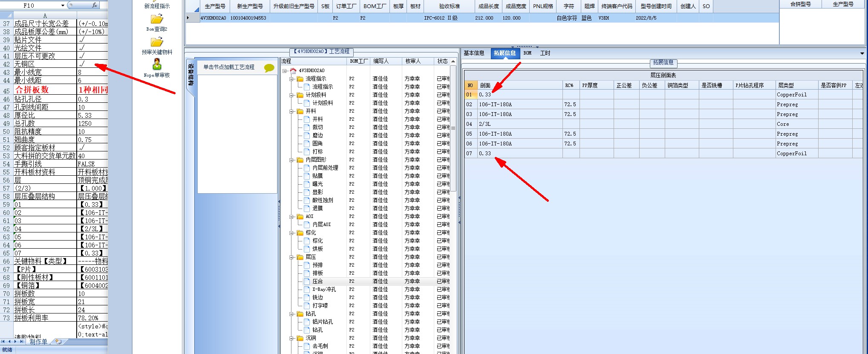This screenshot has width=868, height=354.
Task: Click the page icon beside 打标
Action: 307,151
